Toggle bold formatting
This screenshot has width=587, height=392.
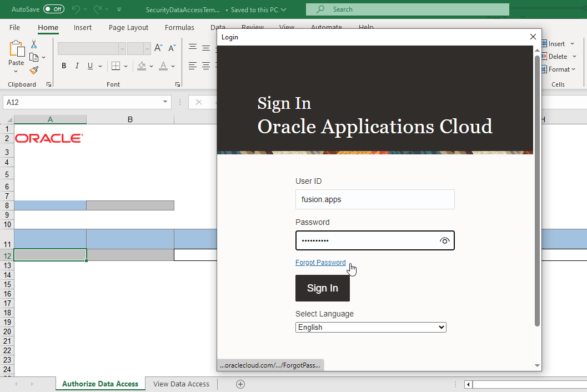pos(64,66)
